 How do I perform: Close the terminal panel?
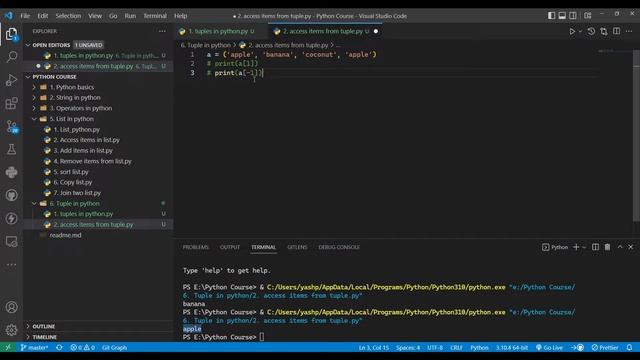pos(631,247)
